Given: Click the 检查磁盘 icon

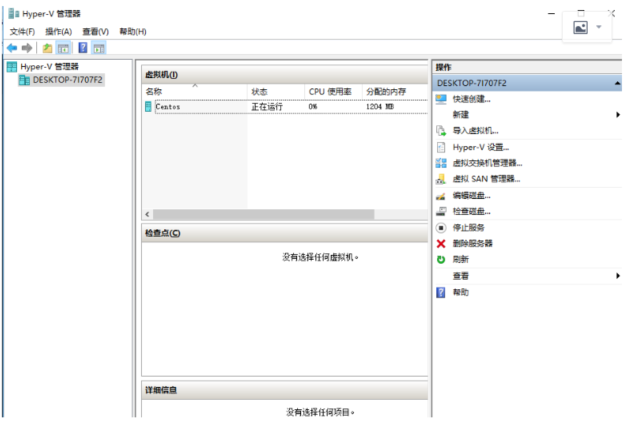Looking at the screenshot, I should pos(441,212).
